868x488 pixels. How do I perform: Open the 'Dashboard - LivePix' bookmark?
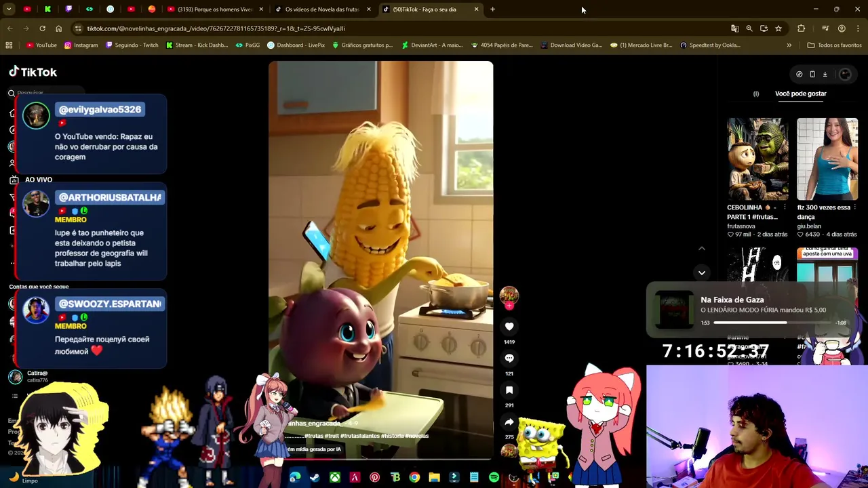coord(296,45)
